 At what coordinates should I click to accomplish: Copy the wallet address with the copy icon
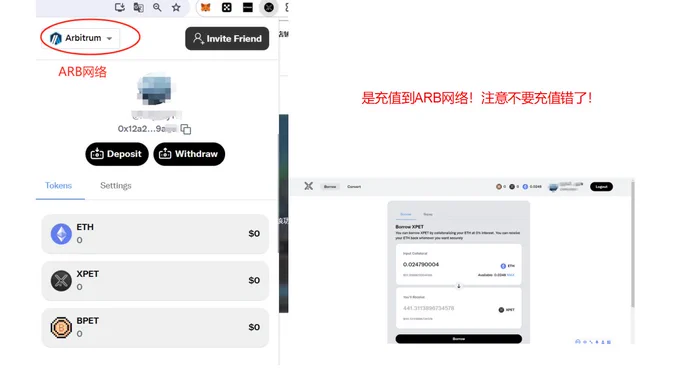click(186, 129)
